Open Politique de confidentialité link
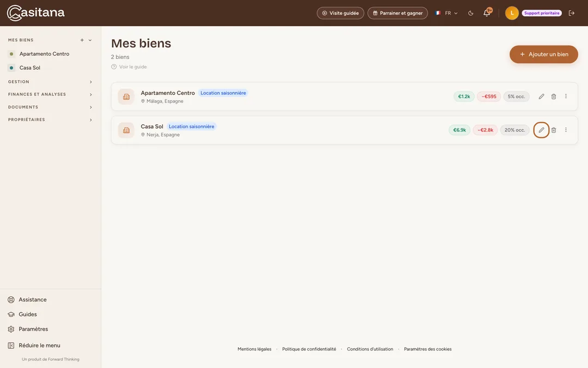 pyautogui.click(x=309, y=349)
